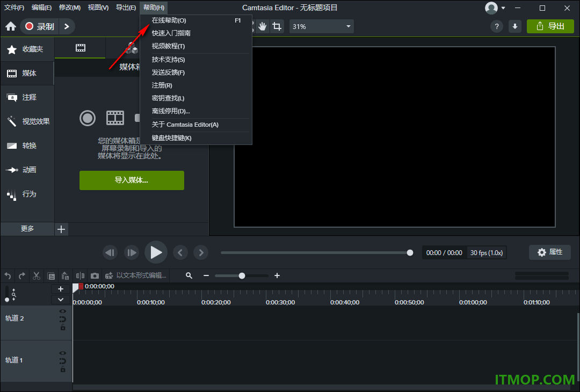
Task: Click the filmstrip icon in media bin
Action: pos(115,118)
